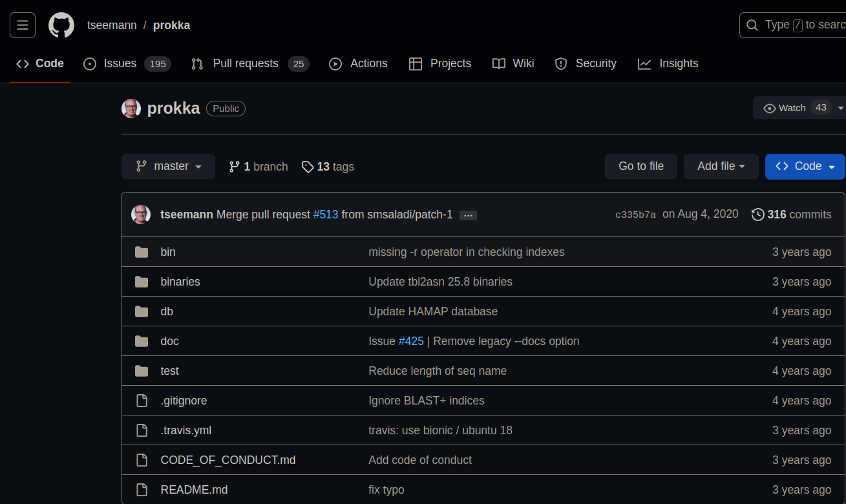
Task: Expand commit message ellipsis button
Action: click(468, 215)
